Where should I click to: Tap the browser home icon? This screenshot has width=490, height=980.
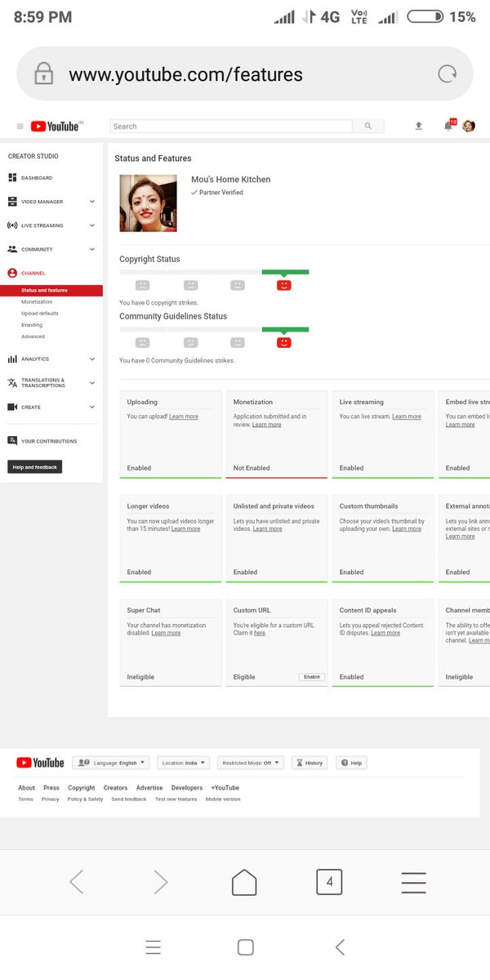coord(244,882)
